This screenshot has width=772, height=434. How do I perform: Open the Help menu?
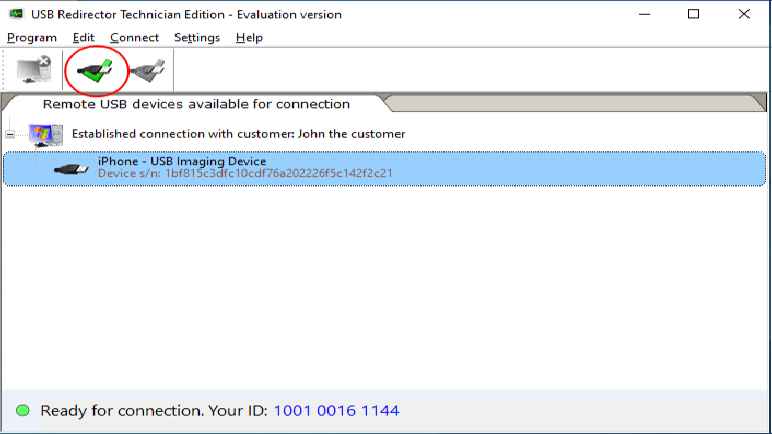[x=249, y=37]
